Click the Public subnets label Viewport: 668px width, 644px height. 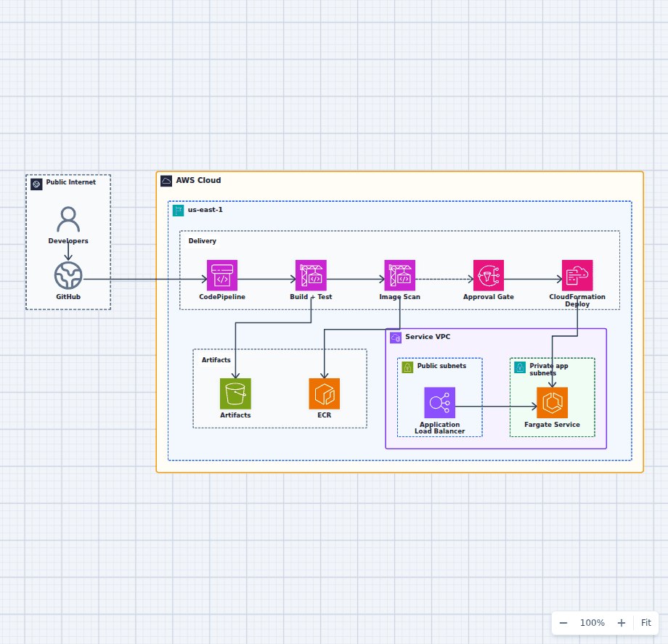tap(441, 366)
